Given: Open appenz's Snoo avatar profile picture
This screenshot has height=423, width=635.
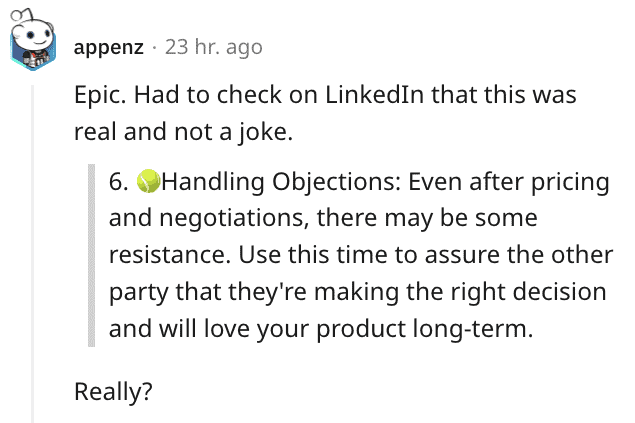Looking at the screenshot, I should [x=32, y=39].
